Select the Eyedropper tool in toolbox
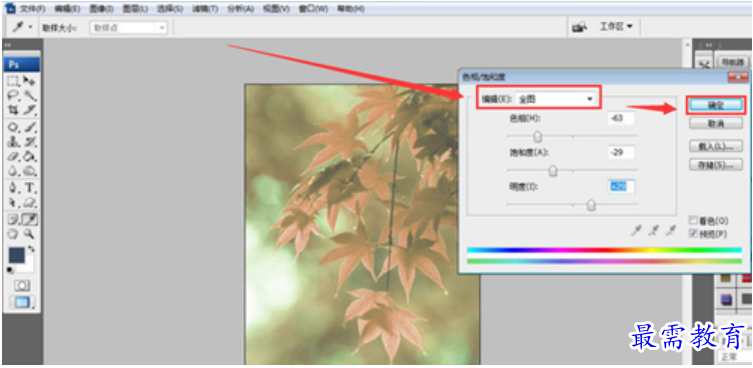Image resolution: width=753 pixels, height=368 pixels. pos(30,220)
